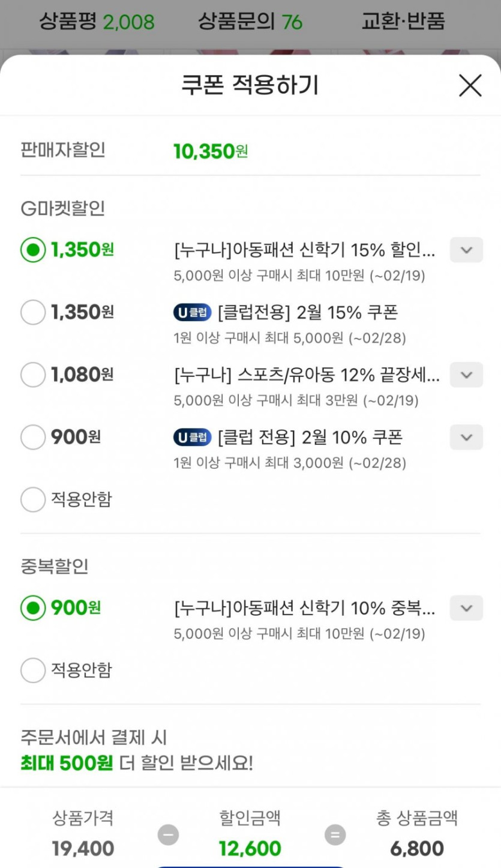Viewport: 501px width, 868px height.
Task: Go to the 교환·반품 tab
Action: (403, 22)
